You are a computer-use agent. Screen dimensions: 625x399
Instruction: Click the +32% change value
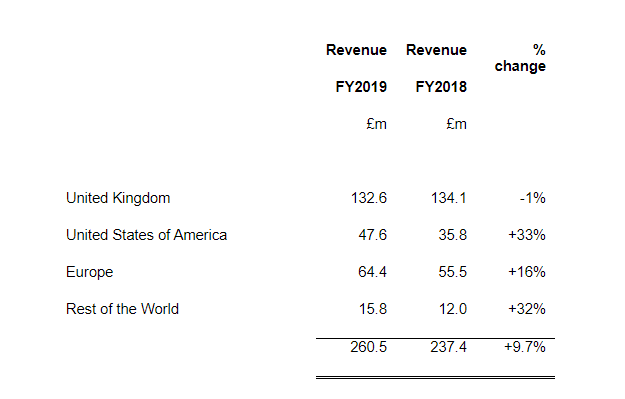pyautogui.click(x=527, y=309)
